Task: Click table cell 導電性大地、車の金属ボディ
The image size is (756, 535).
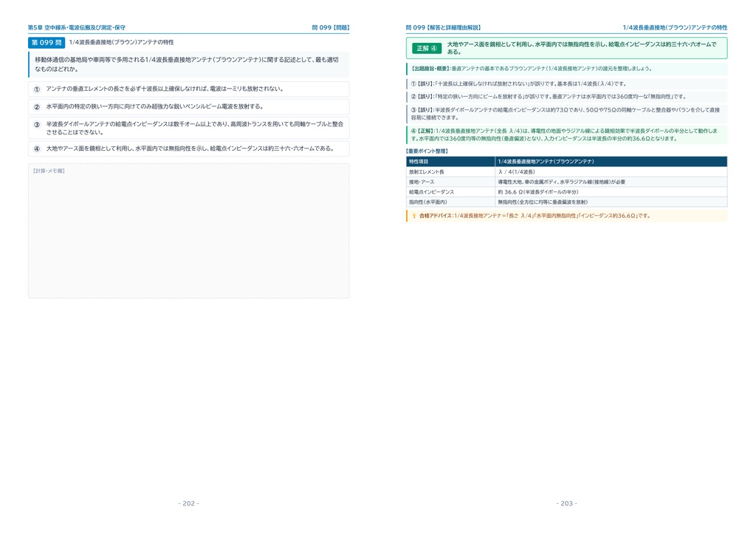Action: [611, 182]
